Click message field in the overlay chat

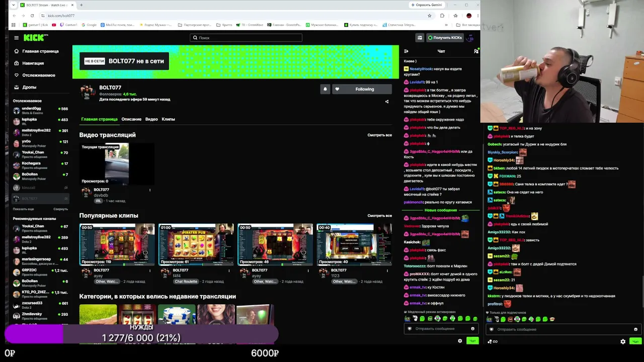point(562,329)
